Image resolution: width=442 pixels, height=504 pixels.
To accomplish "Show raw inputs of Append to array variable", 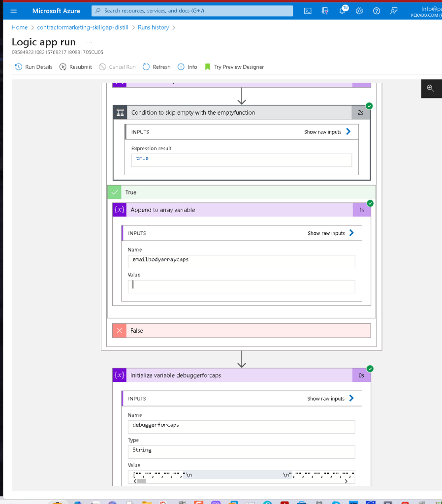I will pos(331,233).
